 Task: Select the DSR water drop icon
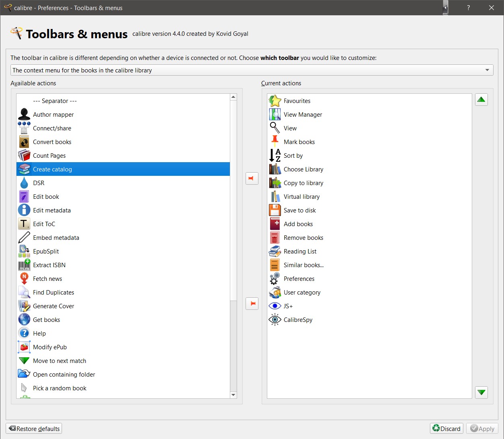point(24,183)
